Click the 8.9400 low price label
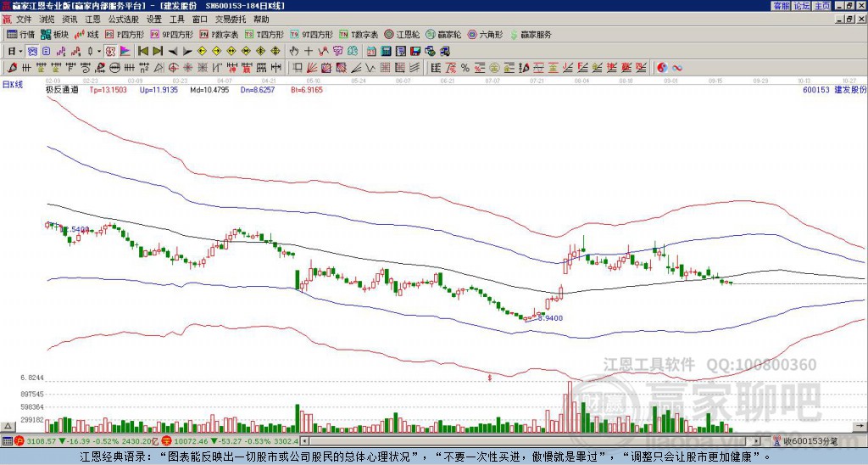The image size is (868, 465). coord(551,318)
